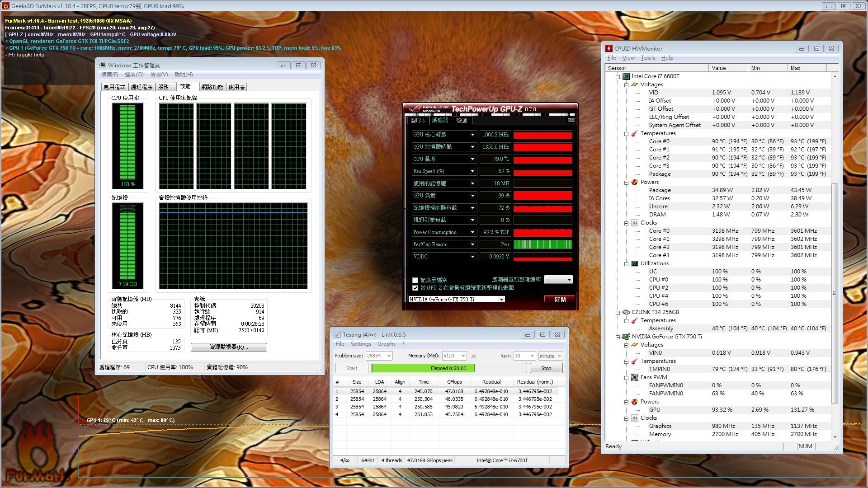The width and height of the screenshot is (868, 488).
Task: Enable the log-to-file checkbox in GPU-Z
Action: [415, 280]
